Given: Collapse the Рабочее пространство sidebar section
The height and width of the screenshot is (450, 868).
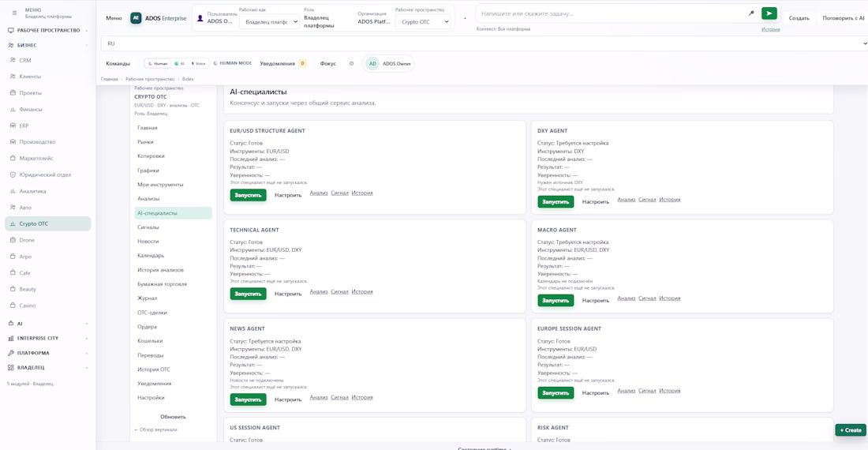Looking at the screenshot, I should pos(86,31).
